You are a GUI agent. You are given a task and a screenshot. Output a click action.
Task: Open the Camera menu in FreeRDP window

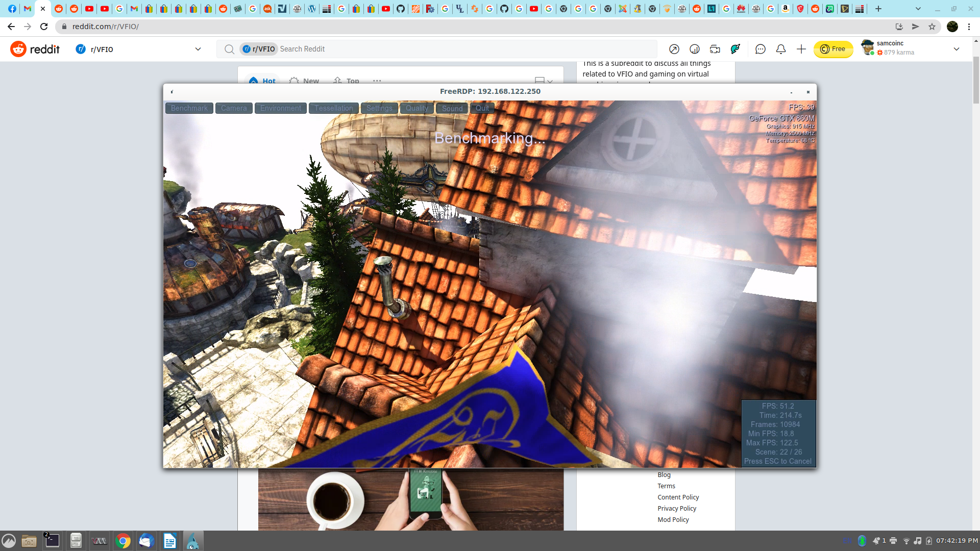tap(234, 108)
